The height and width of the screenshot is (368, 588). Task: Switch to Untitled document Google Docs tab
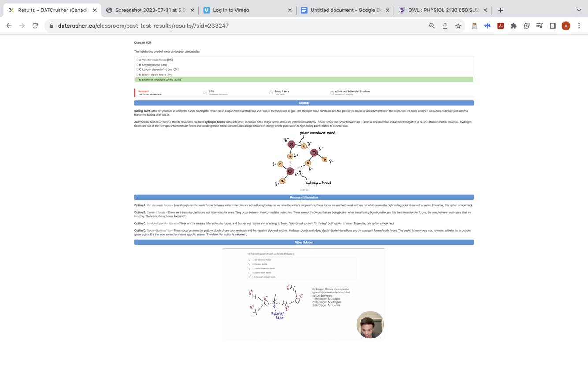click(x=345, y=10)
